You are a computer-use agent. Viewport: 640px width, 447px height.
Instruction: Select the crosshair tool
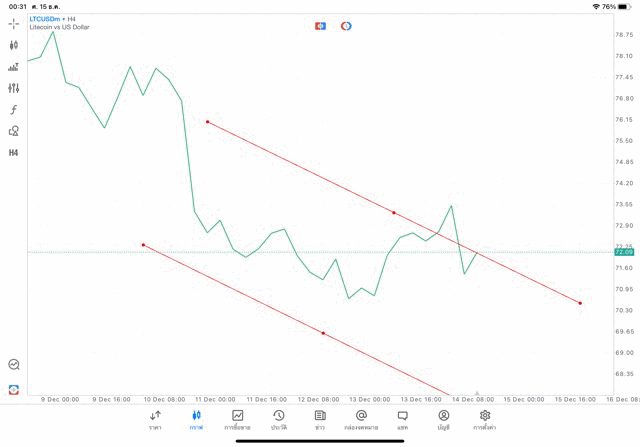coord(14,23)
